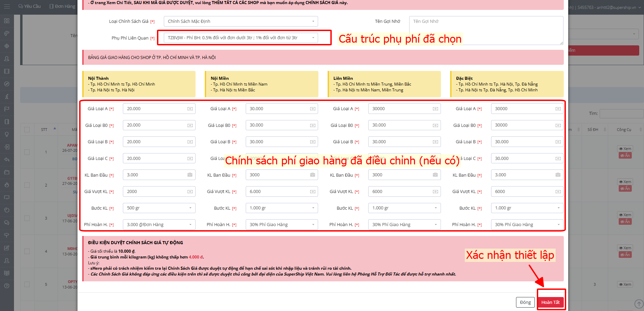644x311 pixels.
Task: Open the Phụ Phí Liên Quan dropdown
Action: [x=241, y=38]
